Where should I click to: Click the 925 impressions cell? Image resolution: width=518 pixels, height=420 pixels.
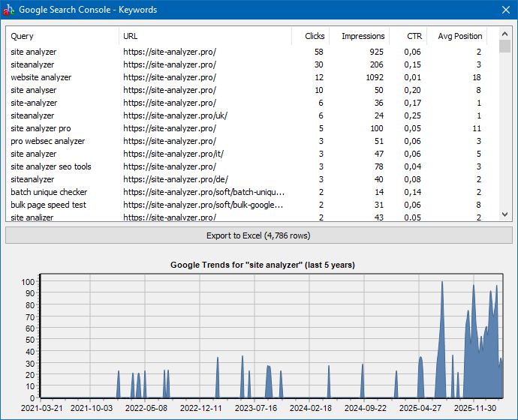point(377,52)
